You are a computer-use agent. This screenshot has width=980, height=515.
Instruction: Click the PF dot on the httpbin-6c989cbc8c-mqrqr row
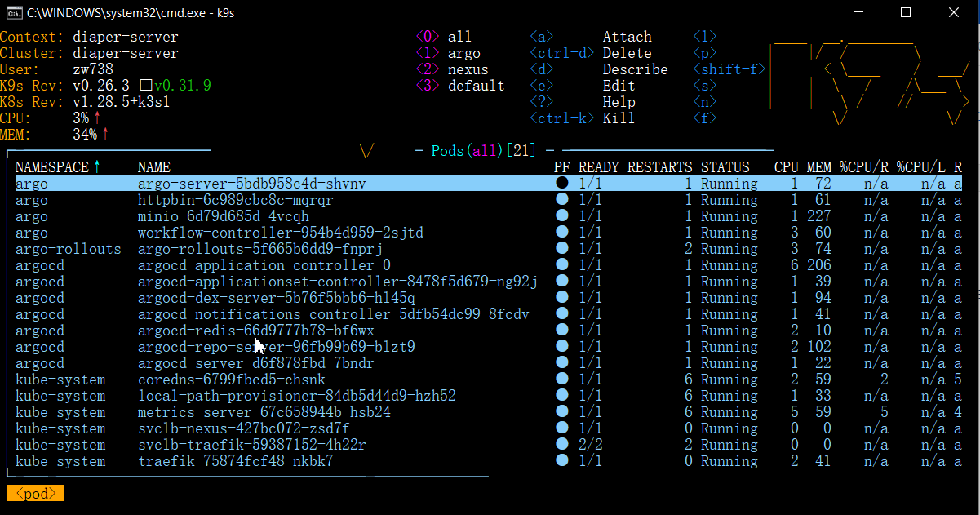click(561, 200)
